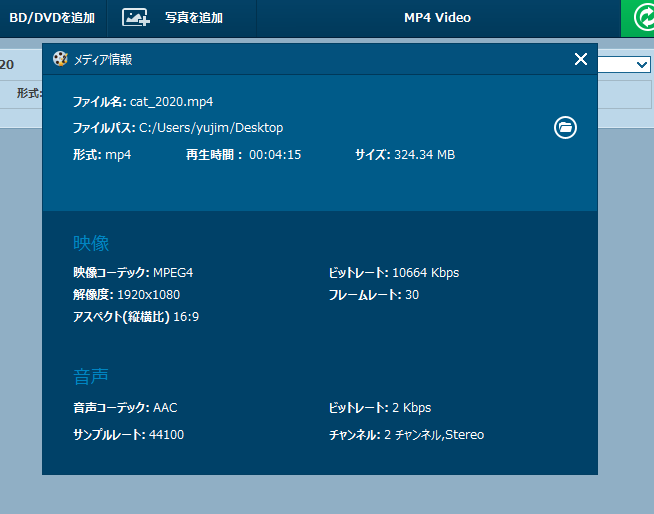Screen dimensions: 654x514
Task: Expand the dropdown arrow at top right
Action: 642,65
